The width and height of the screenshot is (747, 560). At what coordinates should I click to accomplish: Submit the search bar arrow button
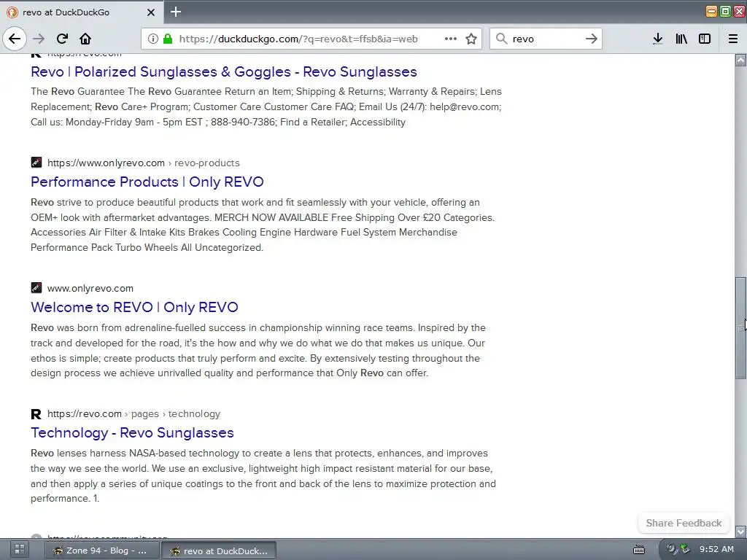tap(591, 39)
